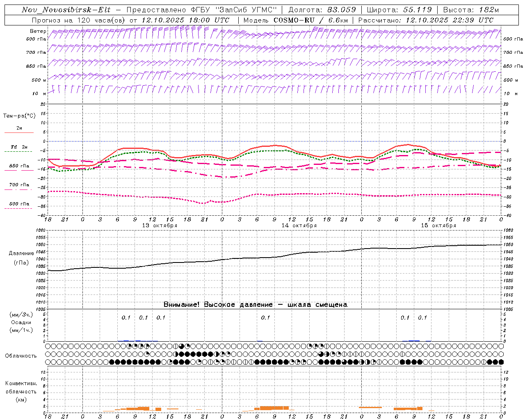The height and width of the screenshot is (420, 525).
Task: Pick the red solid 2м legend line sample
Action: click(x=19, y=132)
